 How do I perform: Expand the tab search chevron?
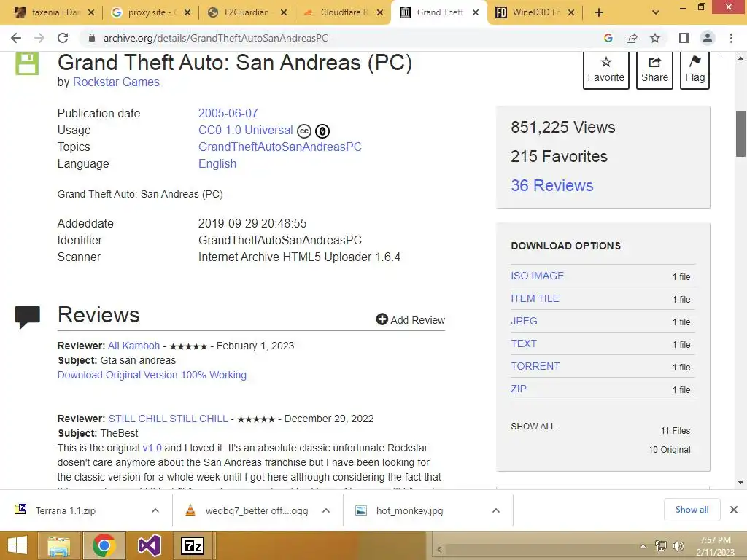pyautogui.click(x=656, y=12)
